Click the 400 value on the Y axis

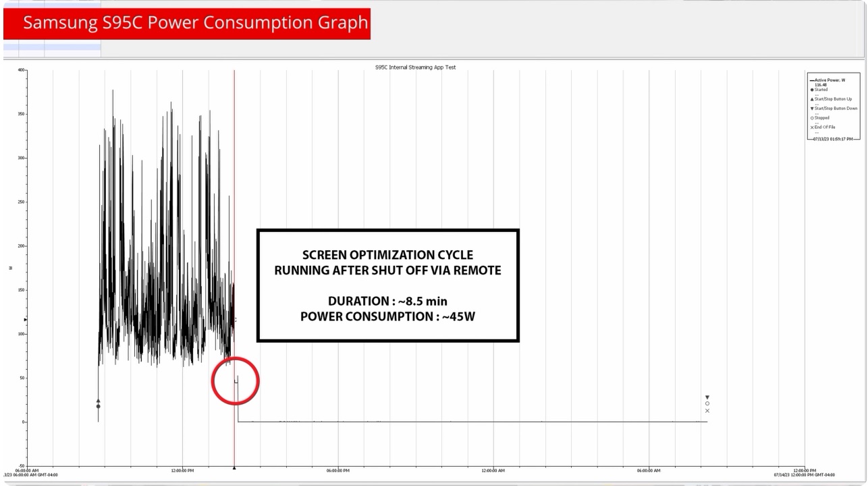22,70
